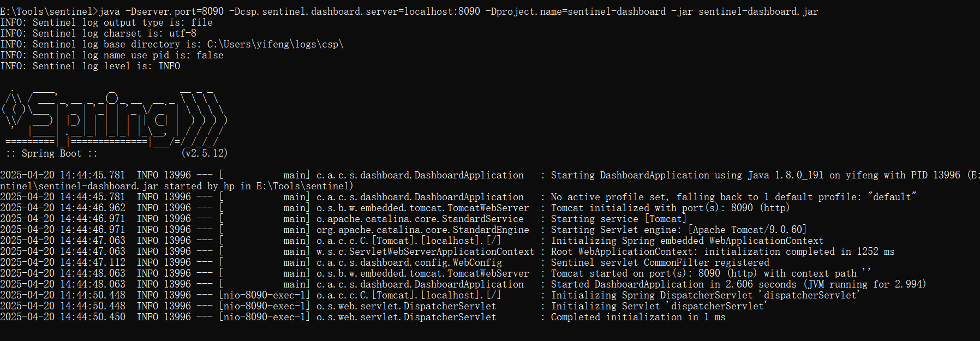
Task: Click the first timestamp 2025-04-20 14:44:45.781
Action: 63,175
